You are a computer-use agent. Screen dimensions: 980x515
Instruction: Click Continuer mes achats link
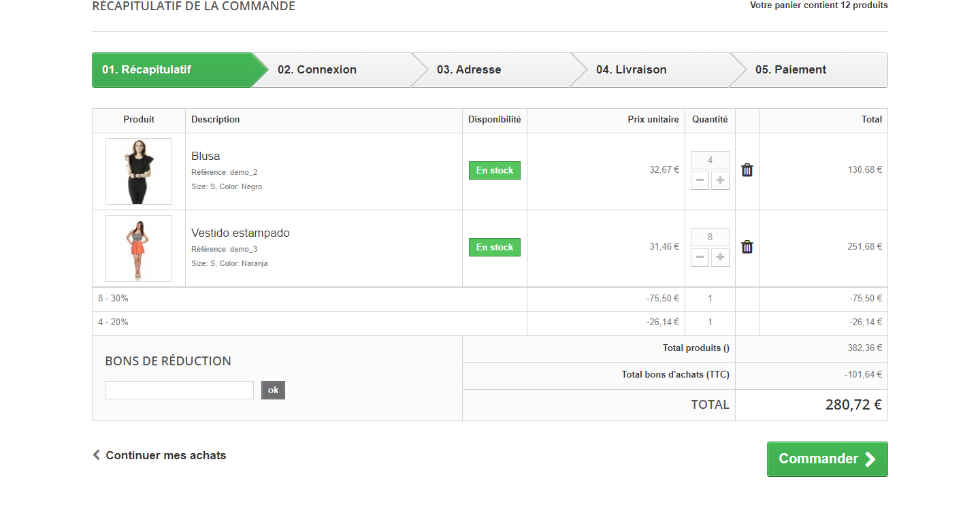165,456
